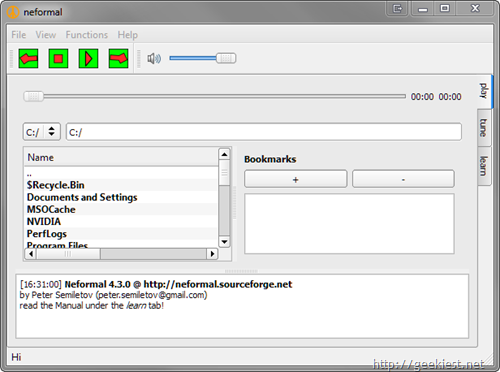
Task: Select the $Recycle.Bin folder
Action: tap(121, 185)
